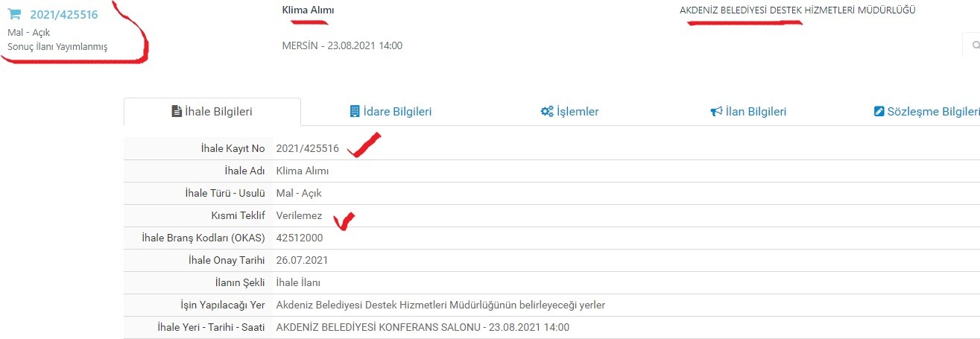
Task: Click the megaphone icon on İlan Bilgileri tab
Action: [716, 112]
